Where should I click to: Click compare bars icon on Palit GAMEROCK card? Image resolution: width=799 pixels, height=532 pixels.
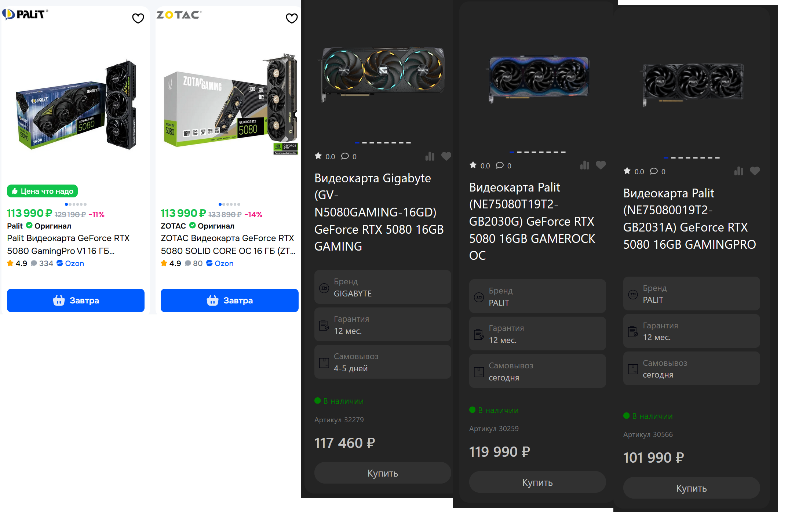[585, 165]
